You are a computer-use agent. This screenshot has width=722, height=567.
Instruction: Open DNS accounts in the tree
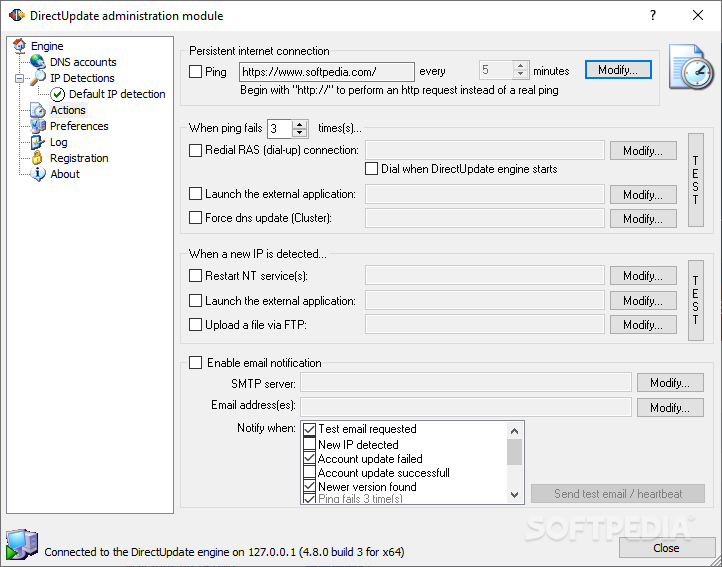(83, 62)
